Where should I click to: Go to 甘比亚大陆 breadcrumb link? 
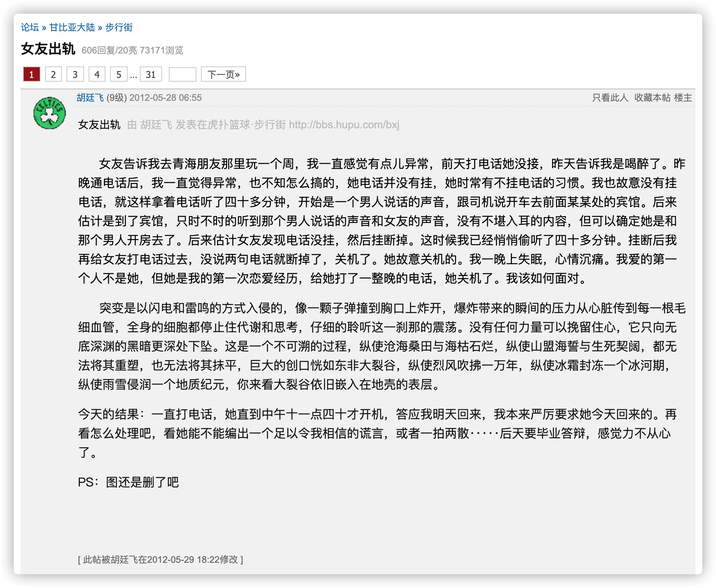point(72,27)
